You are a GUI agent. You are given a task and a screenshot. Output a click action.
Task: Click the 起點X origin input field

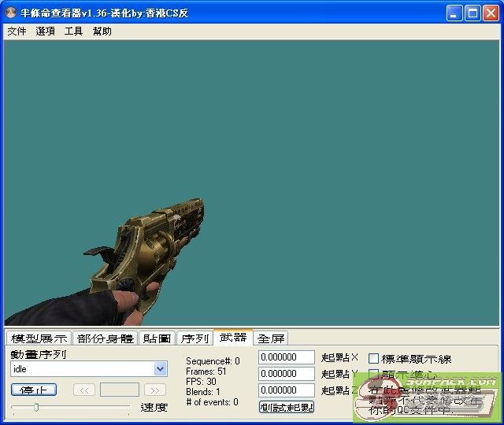(x=287, y=357)
